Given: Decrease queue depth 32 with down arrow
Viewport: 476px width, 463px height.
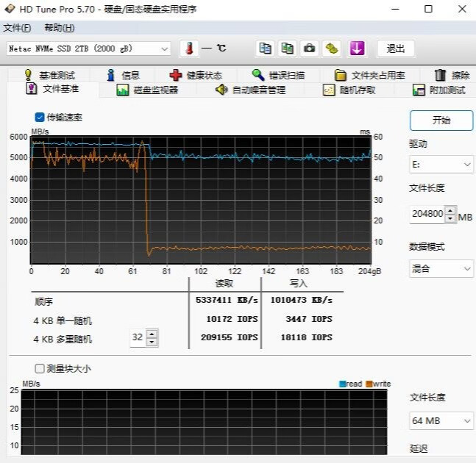Looking at the screenshot, I should click(152, 342).
